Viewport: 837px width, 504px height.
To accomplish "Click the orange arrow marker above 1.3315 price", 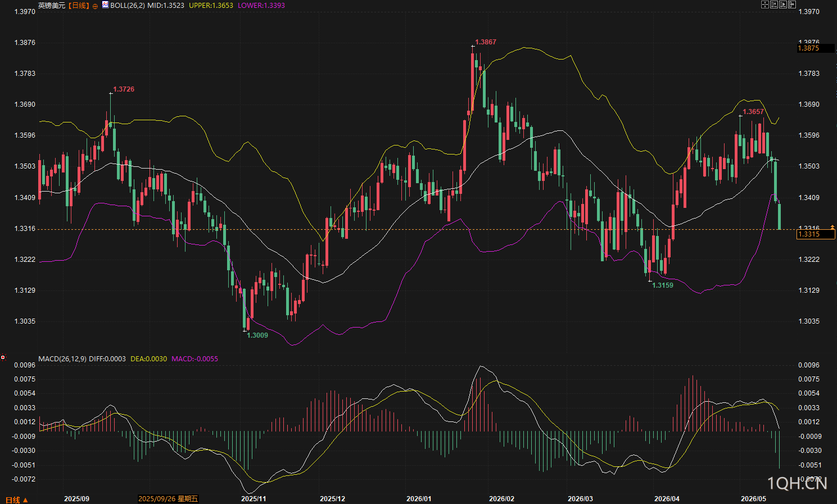I will [833, 226].
